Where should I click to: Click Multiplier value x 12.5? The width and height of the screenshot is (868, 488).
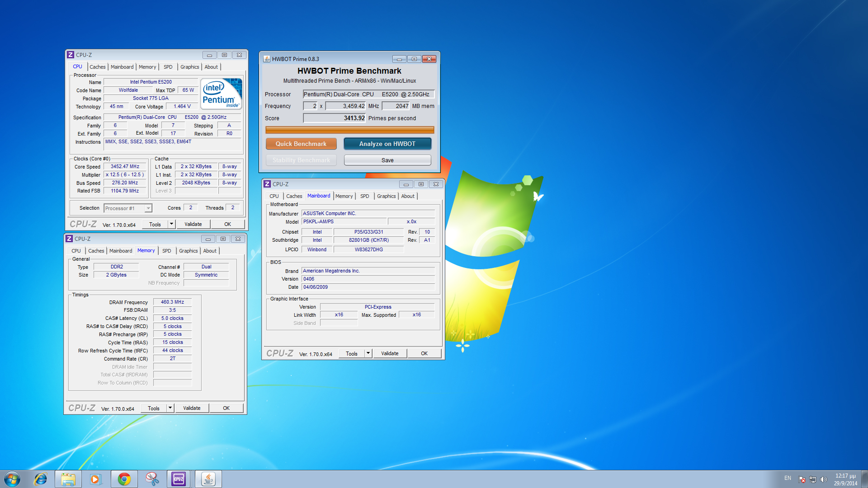tap(125, 174)
